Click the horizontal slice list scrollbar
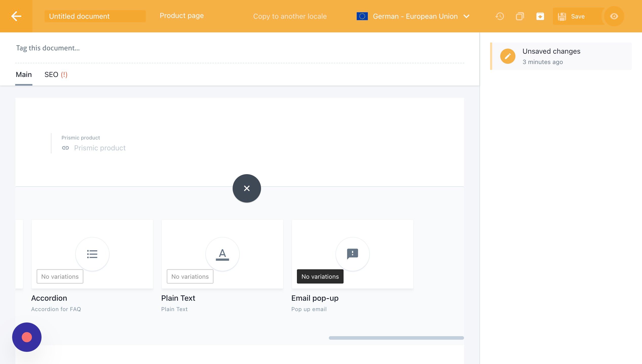Screen dimensions: 642x364 [x=396, y=338]
